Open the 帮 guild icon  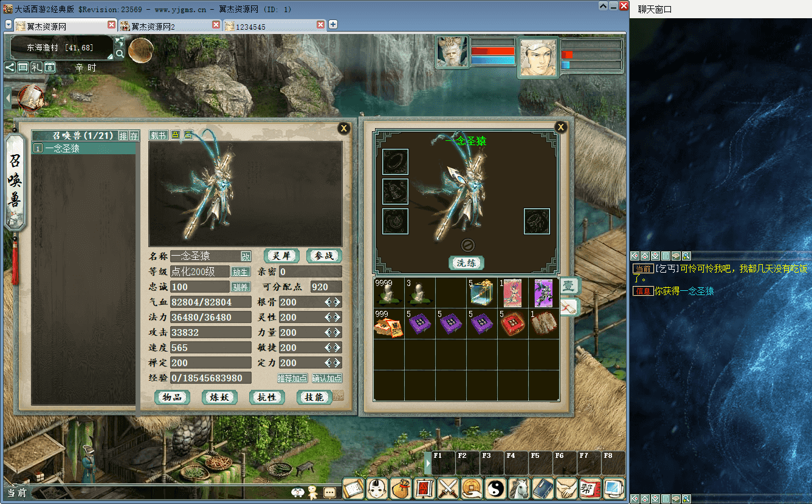coord(590,488)
